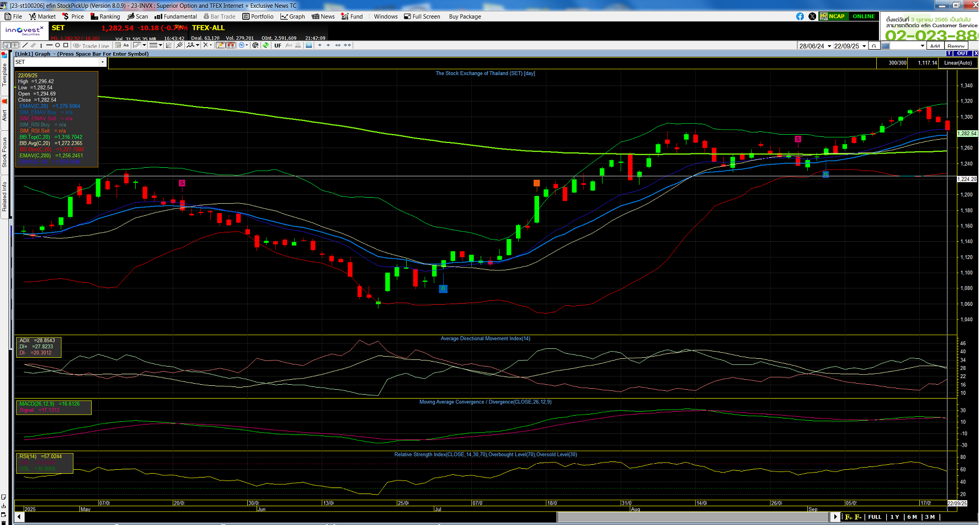
Task: Click the Add button
Action: pos(935,46)
